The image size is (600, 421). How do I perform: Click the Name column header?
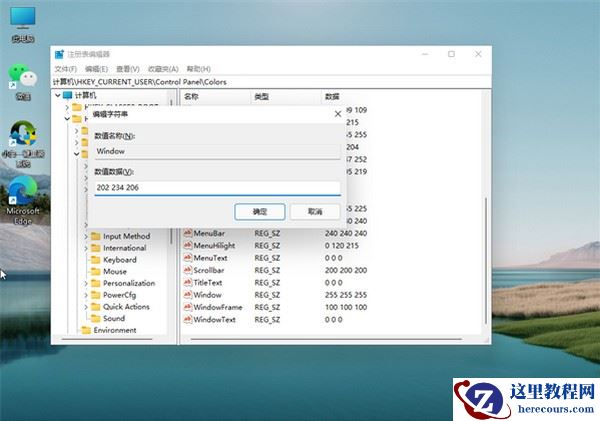(215, 96)
